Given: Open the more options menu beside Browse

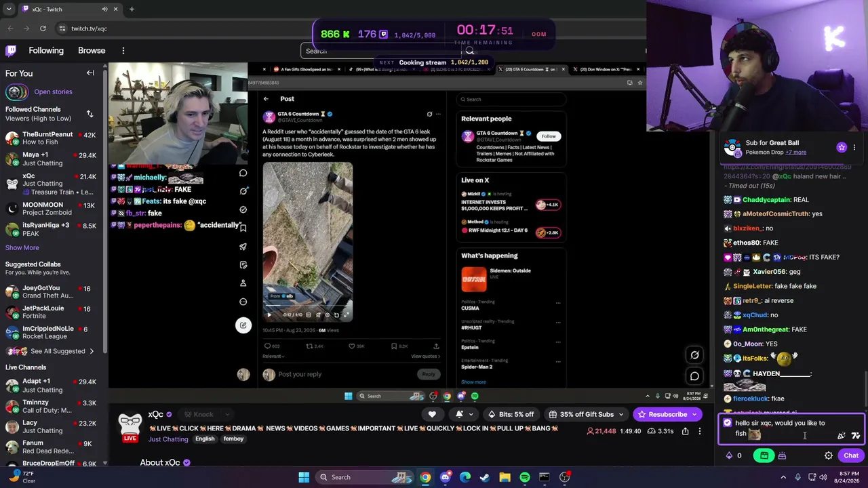Looking at the screenshot, I should click(123, 50).
